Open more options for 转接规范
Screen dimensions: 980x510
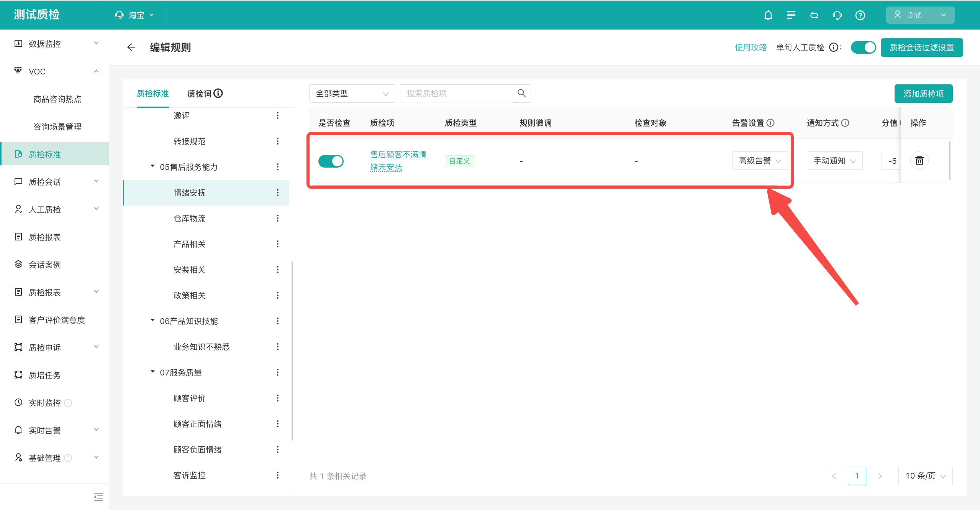click(278, 141)
